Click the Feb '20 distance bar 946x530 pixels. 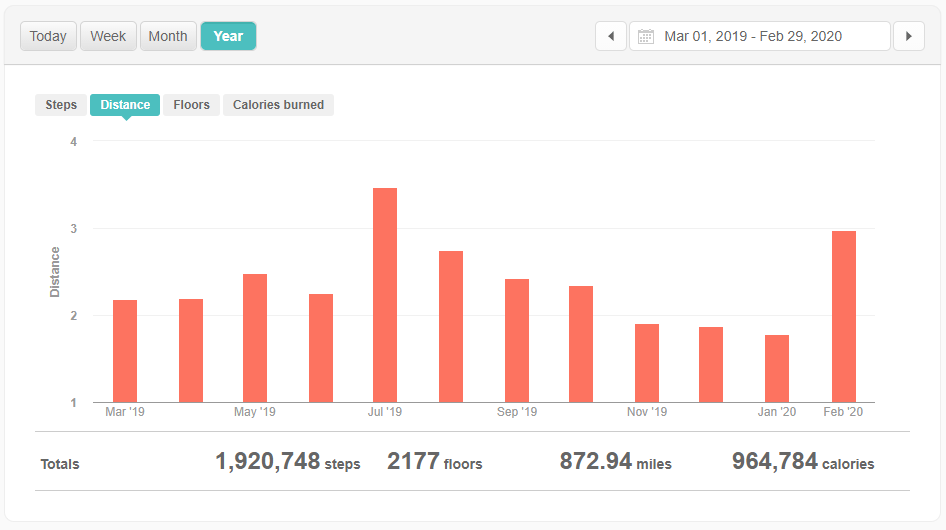point(844,317)
